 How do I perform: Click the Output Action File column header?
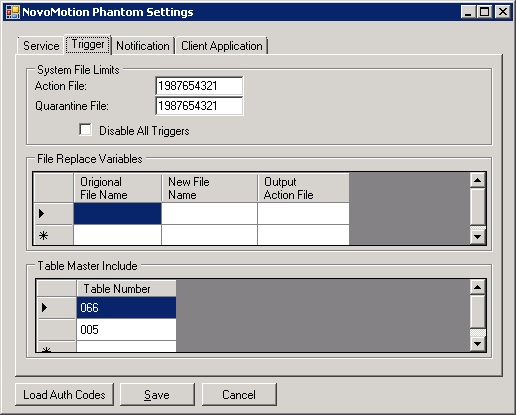pos(303,188)
